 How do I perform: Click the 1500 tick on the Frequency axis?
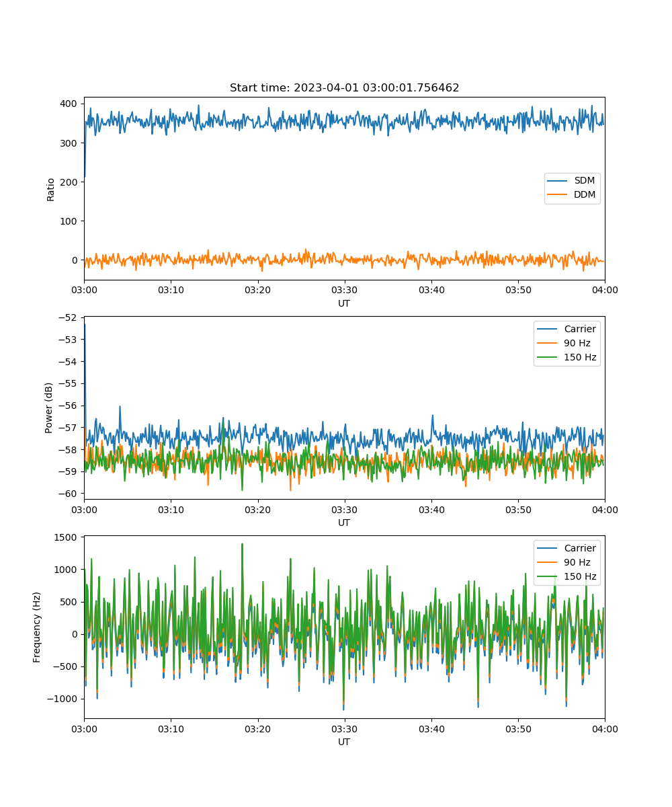(67, 537)
